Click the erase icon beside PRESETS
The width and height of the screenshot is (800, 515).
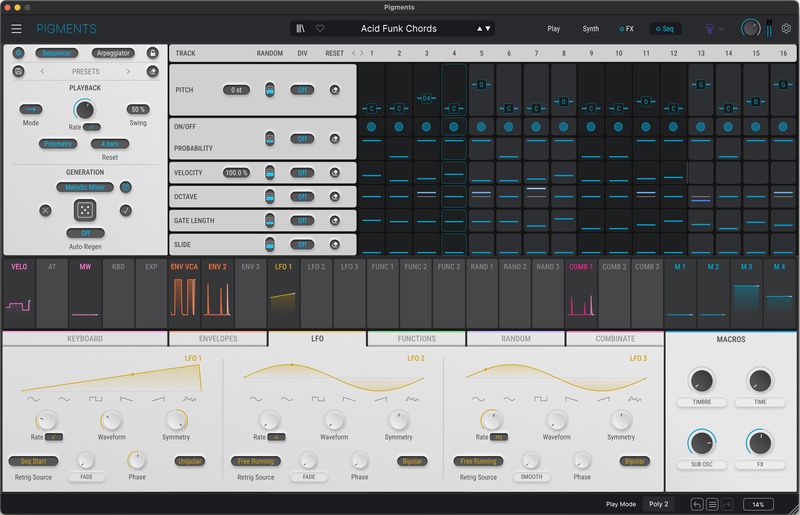153,71
